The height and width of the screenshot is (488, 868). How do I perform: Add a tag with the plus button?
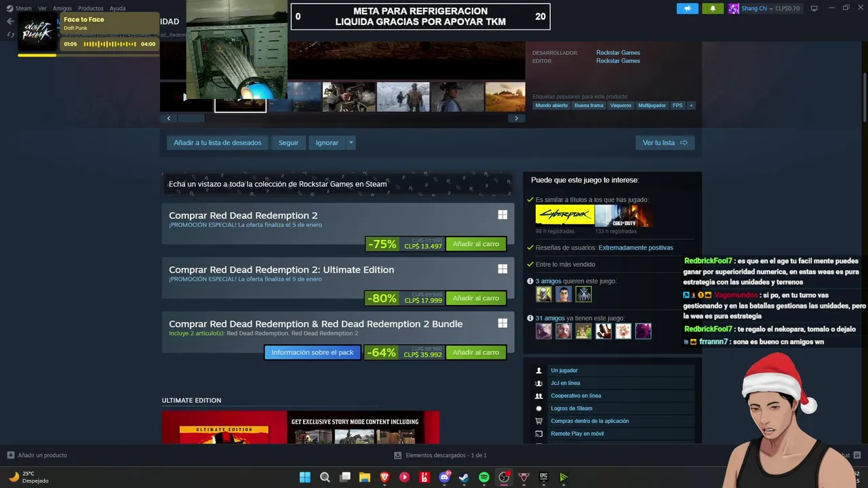[x=691, y=105]
